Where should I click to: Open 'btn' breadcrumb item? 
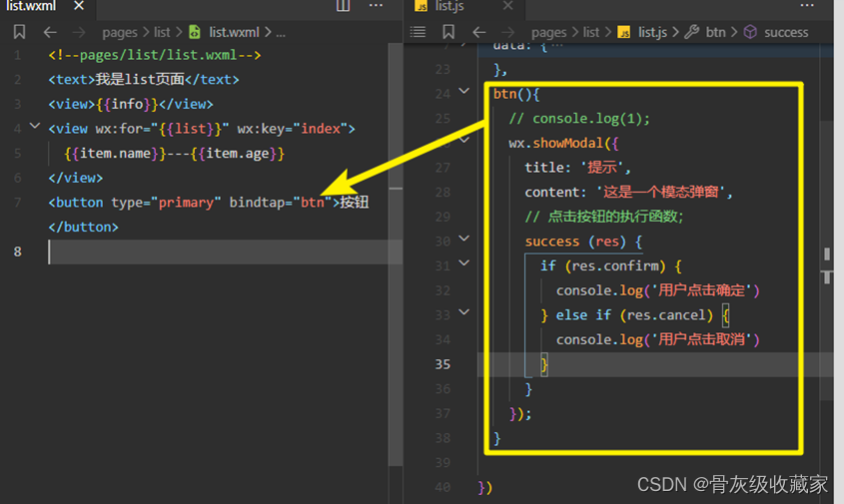point(715,32)
